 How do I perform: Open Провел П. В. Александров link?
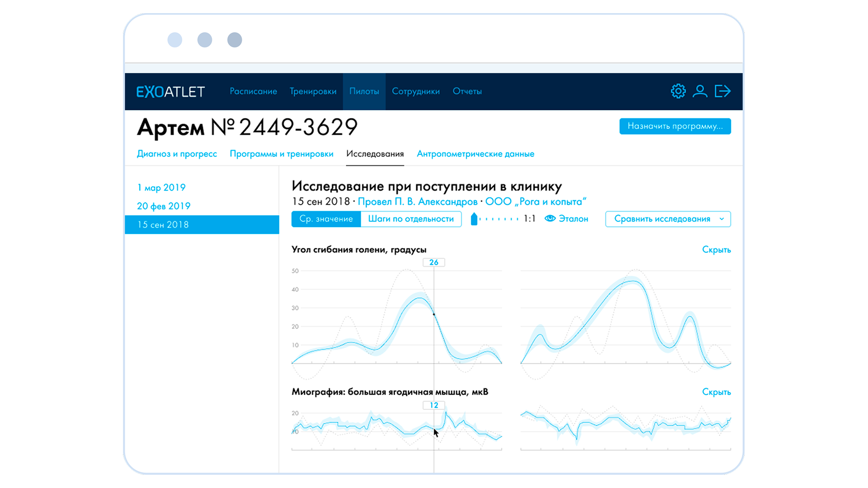[x=417, y=202]
